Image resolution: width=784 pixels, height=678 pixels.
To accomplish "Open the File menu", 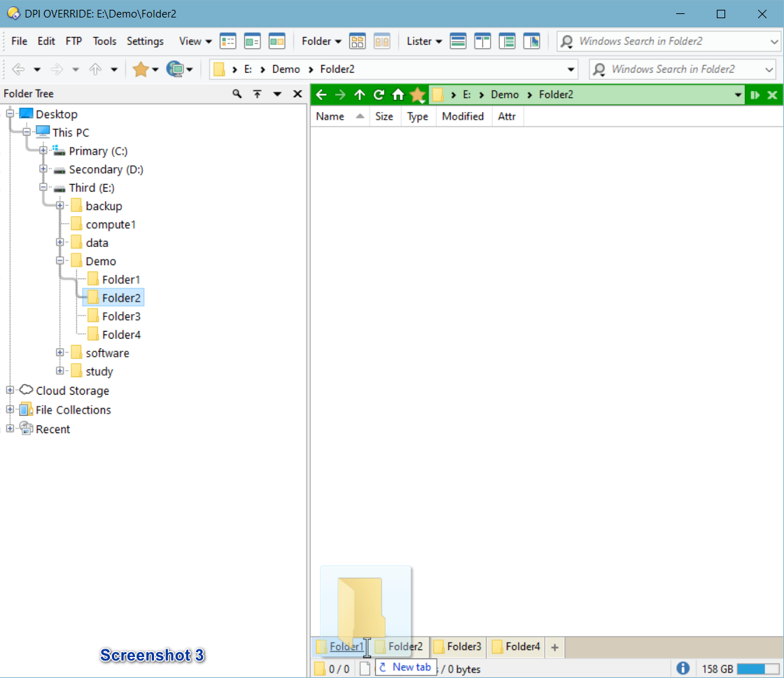I will coord(19,41).
